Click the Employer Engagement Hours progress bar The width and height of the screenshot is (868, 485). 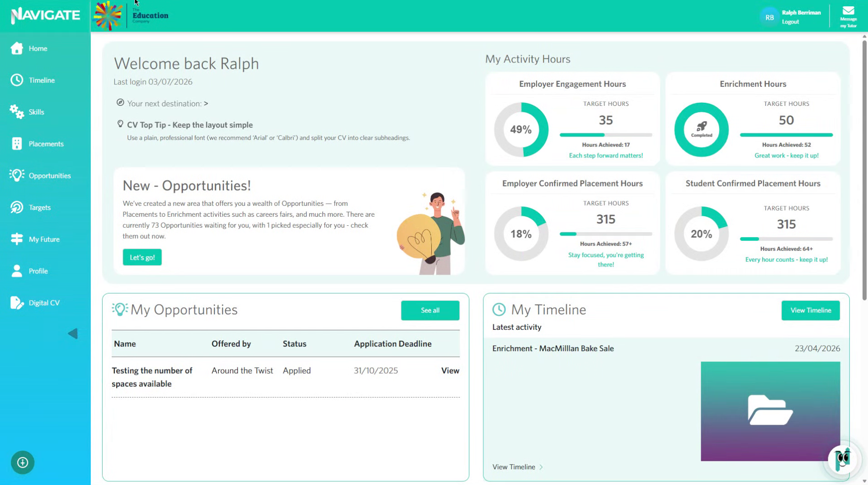point(606,135)
